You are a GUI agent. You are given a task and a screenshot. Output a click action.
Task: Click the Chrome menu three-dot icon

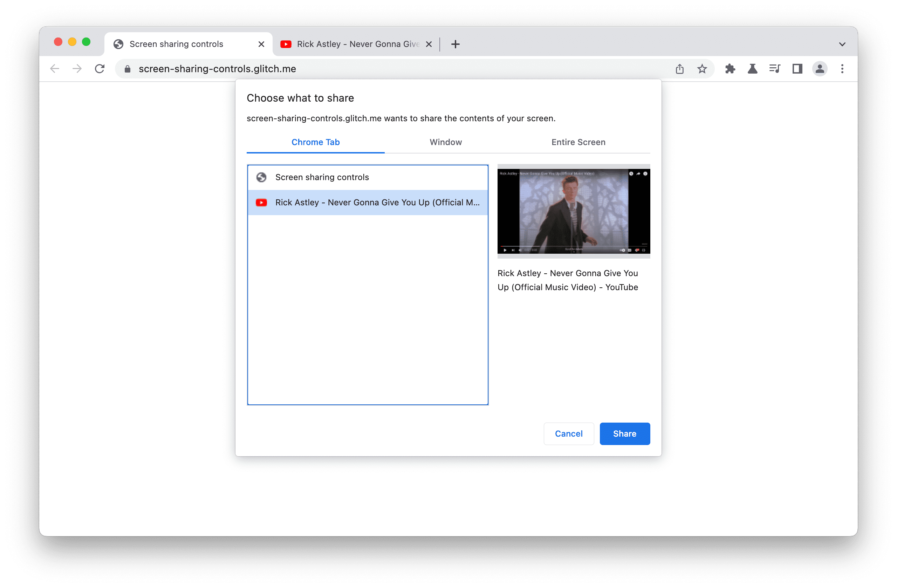[x=842, y=68]
